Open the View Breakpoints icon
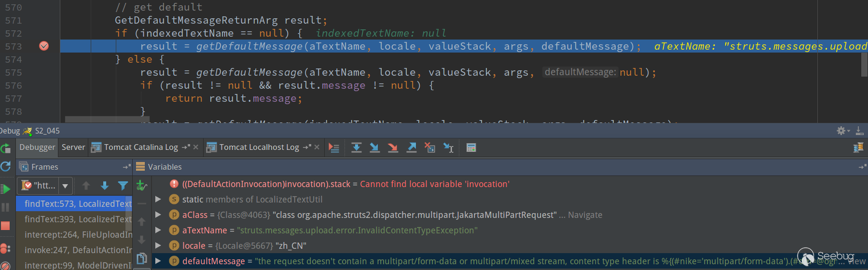The height and width of the screenshot is (270, 868). click(5, 248)
